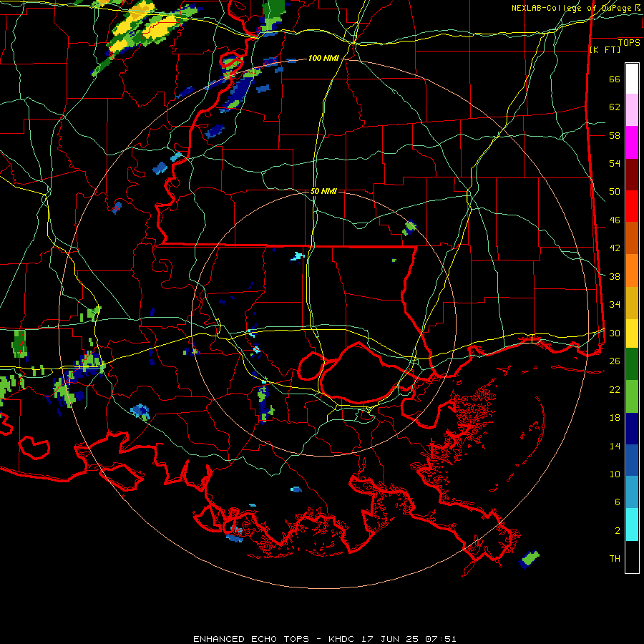Image resolution: width=644 pixels, height=644 pixels.
Task: Click the '17 JUN 25' date in caption
Action: [390, 639]
